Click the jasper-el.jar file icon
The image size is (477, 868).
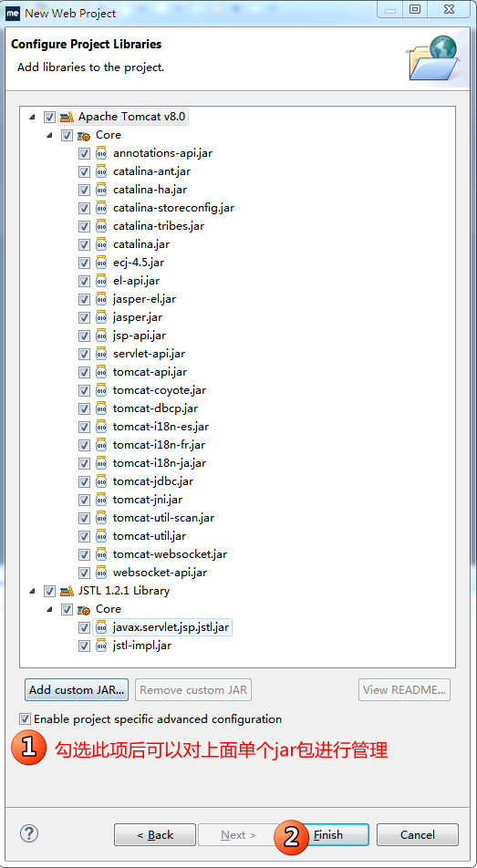[x=101, y=299]
